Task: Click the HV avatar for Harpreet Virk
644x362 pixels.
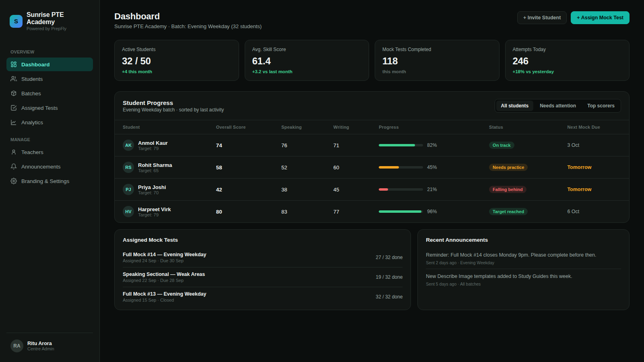Action: coord(128,212)
